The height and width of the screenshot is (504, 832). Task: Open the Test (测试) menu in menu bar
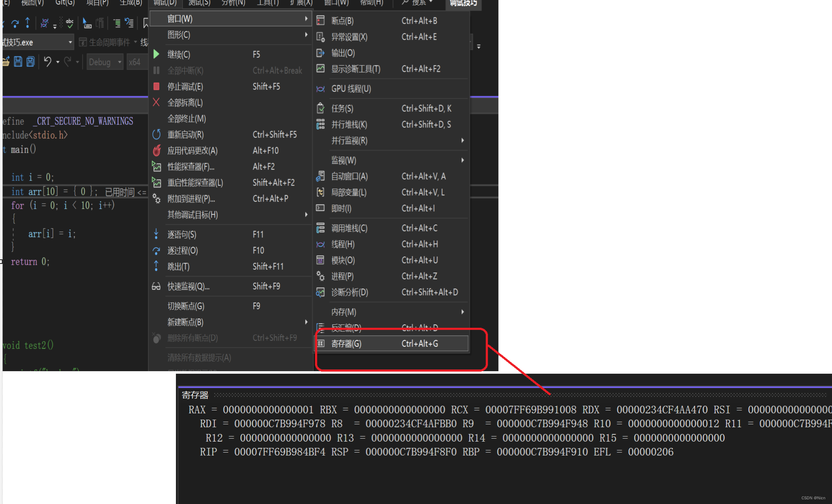(x=199, y=3)
